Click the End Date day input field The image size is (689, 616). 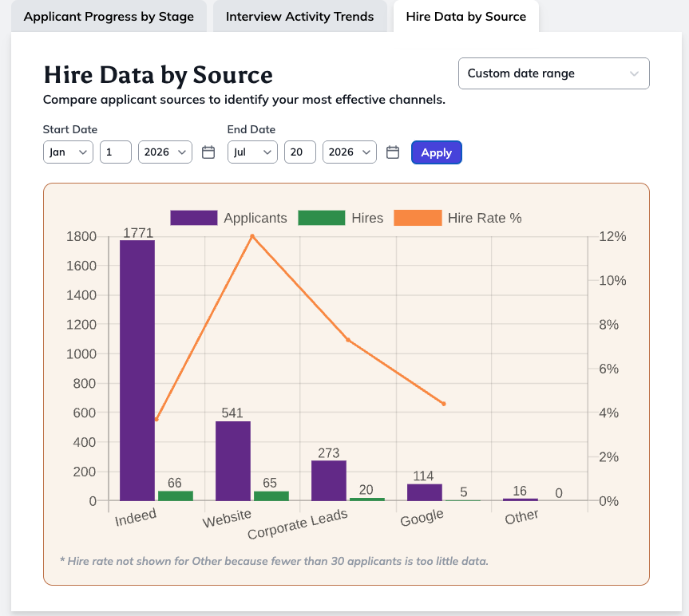(x=300, y=152)
